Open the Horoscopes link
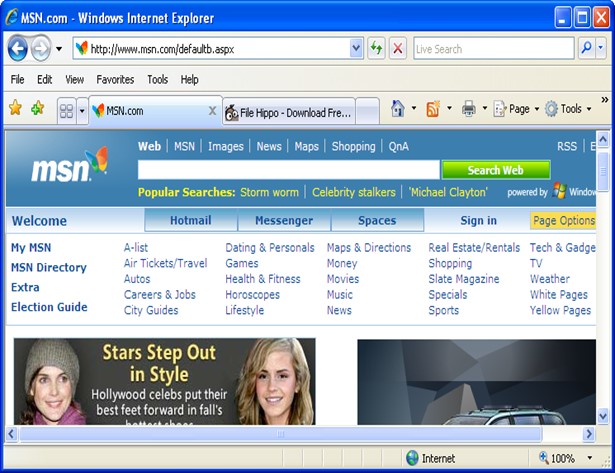615x473 pixels. (x=253, y=295)
